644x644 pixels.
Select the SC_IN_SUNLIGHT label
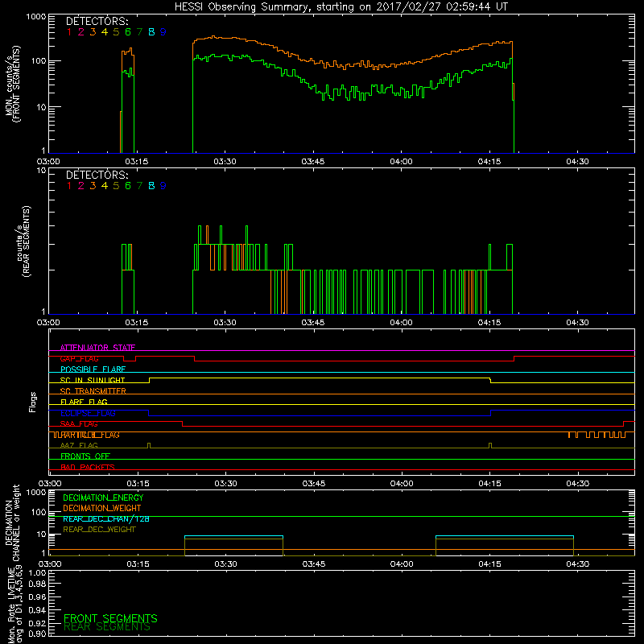coord(93,380)
